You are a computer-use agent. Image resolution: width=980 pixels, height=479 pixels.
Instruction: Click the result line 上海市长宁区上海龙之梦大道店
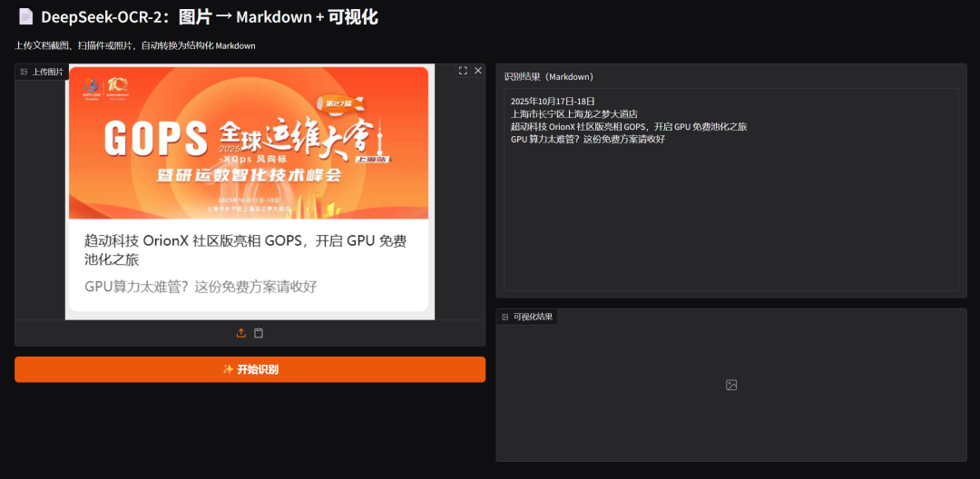point(573,113)
